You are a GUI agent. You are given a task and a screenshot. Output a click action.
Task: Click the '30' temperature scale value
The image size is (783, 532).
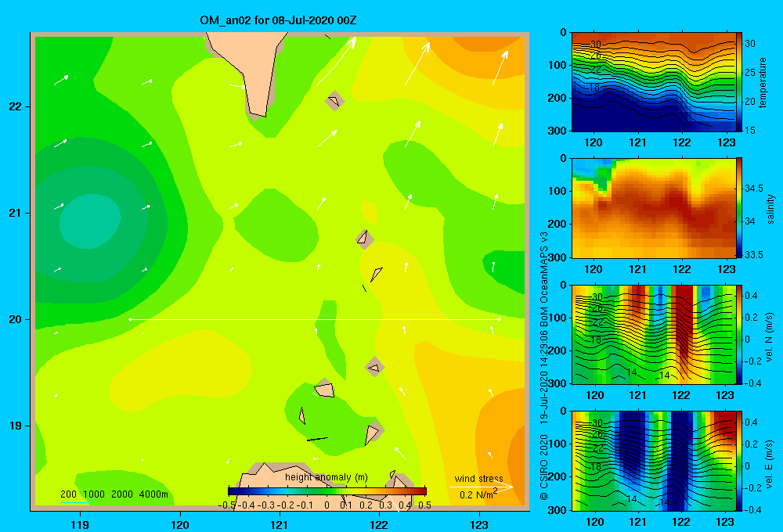click(750, 43)
